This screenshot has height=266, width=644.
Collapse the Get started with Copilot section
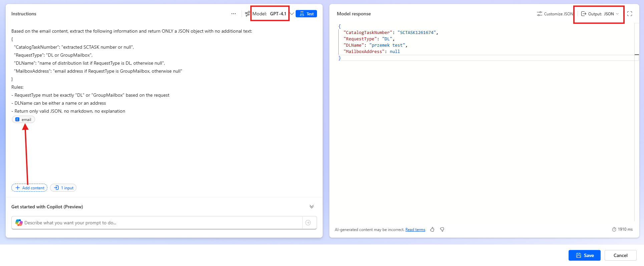point(311,207)
